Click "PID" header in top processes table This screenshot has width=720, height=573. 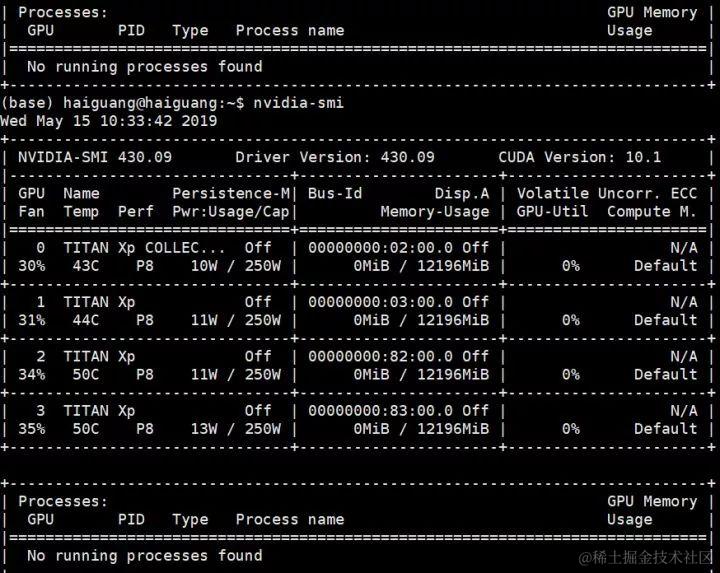pos(131,30)
